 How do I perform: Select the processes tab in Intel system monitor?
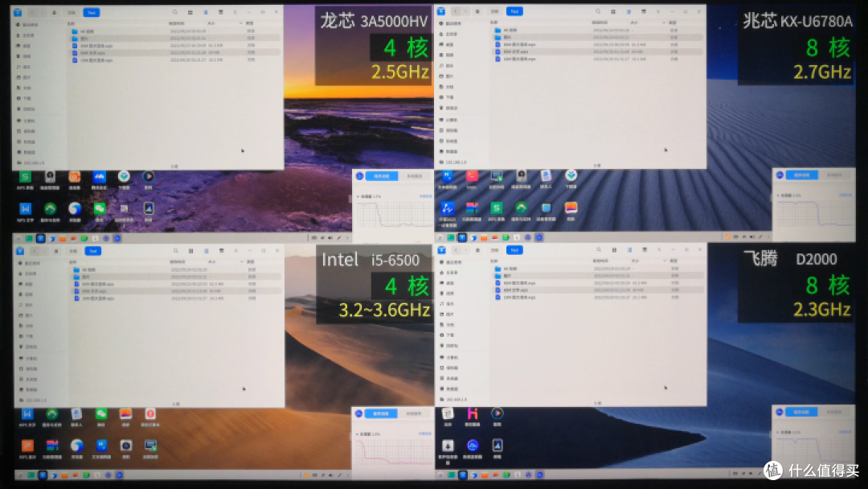click(x=381, y=413)
